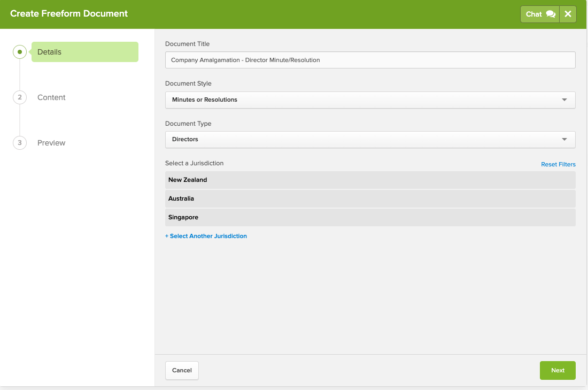Click the Document Style dropdown arrow
The image size is (588, 390).
564,100
